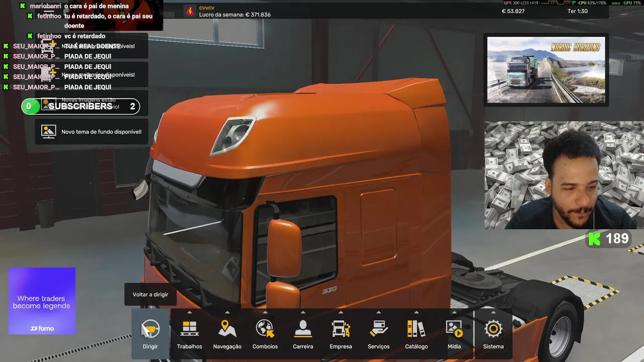The image size is (644, 362).
Task: Click the Dirigir steering wheel icon
Action: pyautogui.click(x=150, y=330)
